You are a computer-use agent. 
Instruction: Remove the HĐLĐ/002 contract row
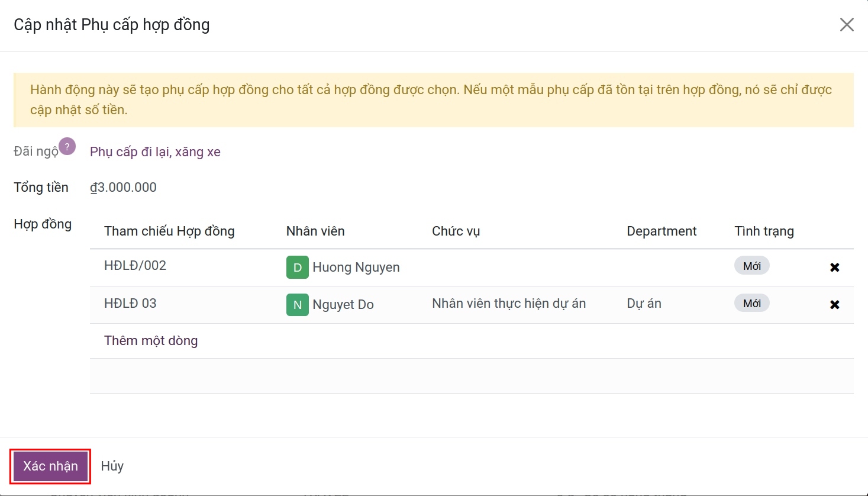coord(834,268)
